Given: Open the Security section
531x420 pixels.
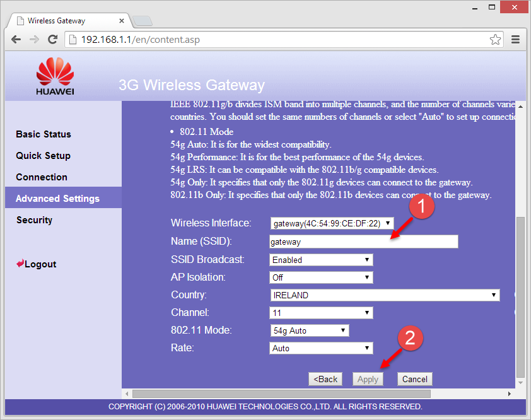Looking at the screenshot, I should click(x=34, y=220).
